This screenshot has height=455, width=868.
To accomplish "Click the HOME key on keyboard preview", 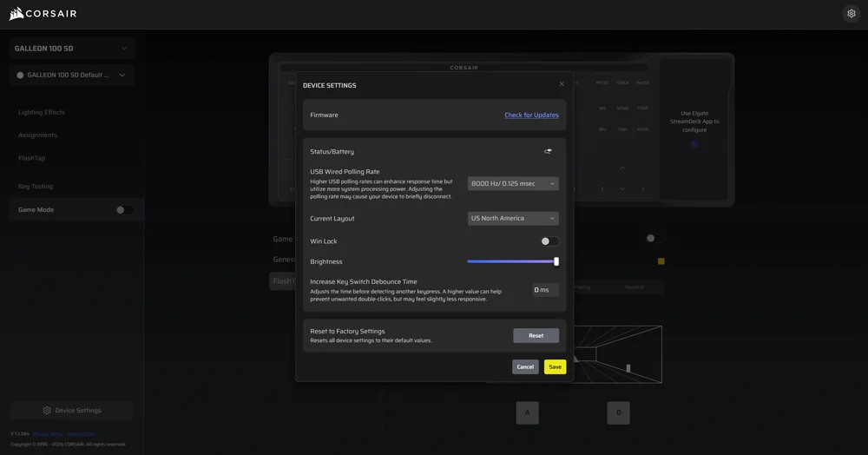I will pos(622,109).
